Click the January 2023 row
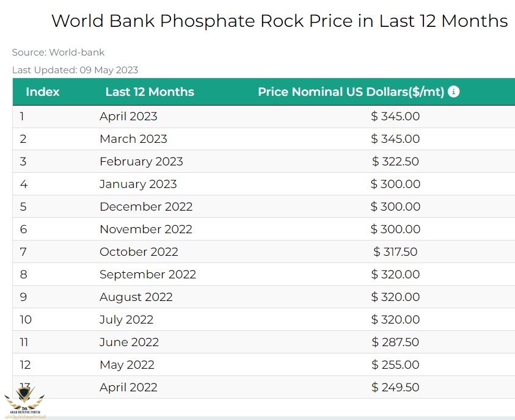This screenshot has width=515, height=420. tap(264, 184)
